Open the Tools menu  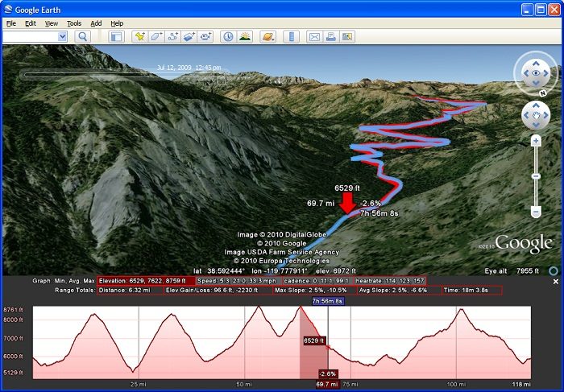pyautogui.click(x=74, y=23)
